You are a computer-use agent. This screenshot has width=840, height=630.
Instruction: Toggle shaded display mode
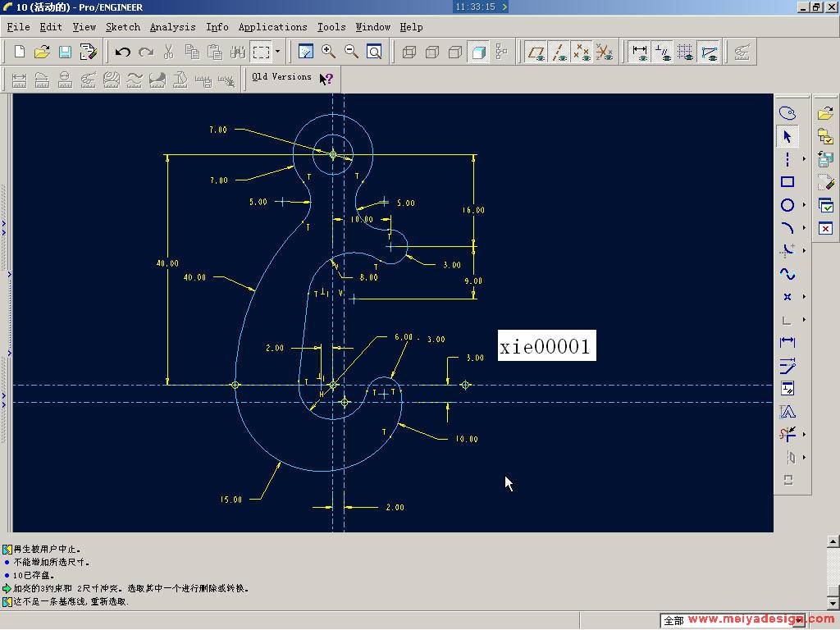478,52
